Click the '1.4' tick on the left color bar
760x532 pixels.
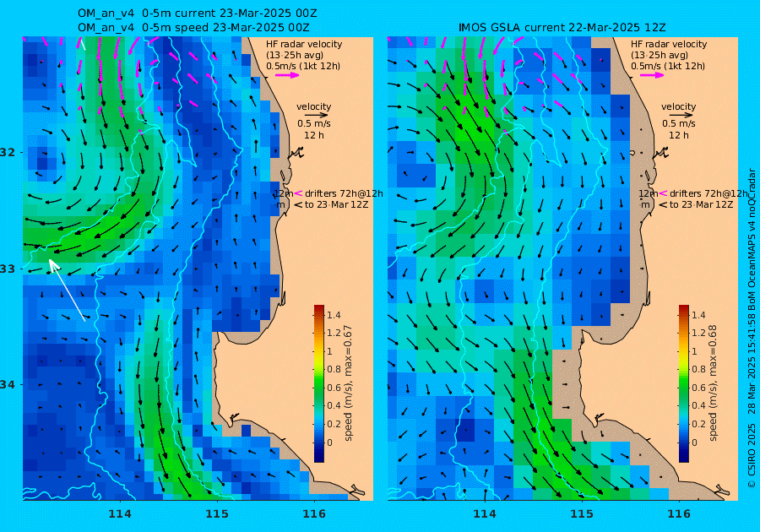tap(334, 315)
